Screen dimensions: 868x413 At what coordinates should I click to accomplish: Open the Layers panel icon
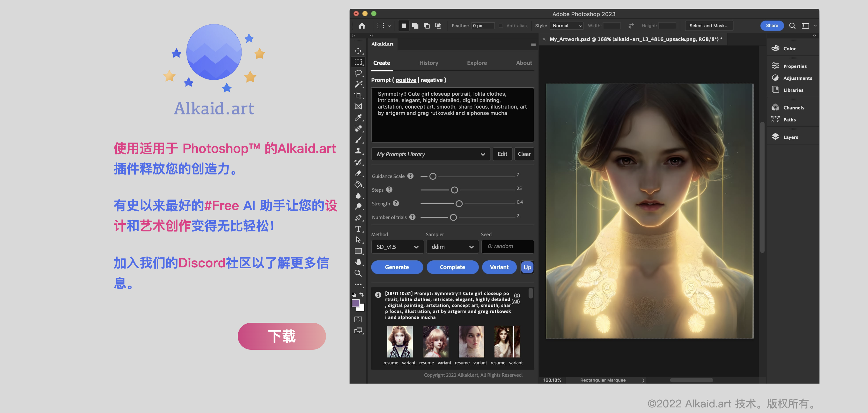(x=775, y=137)
